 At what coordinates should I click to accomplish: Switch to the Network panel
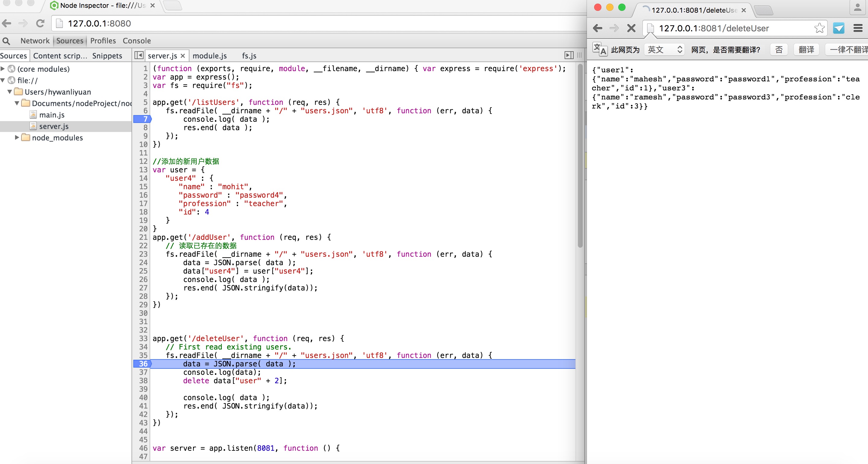click(x=35, y=41)
